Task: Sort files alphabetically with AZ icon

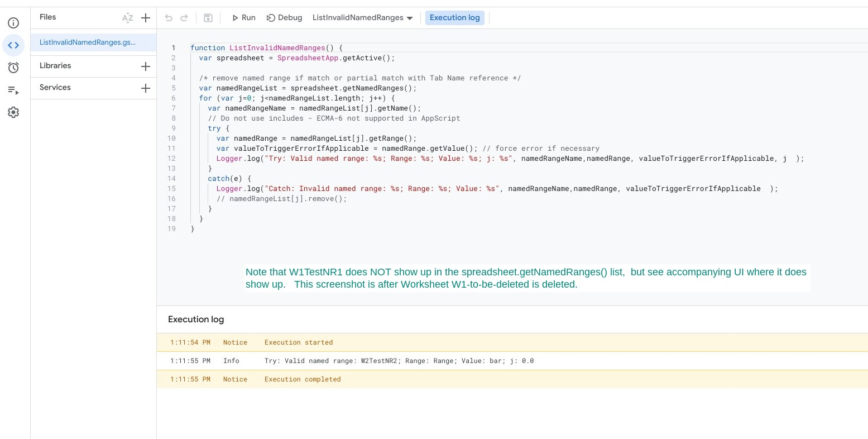Action: (x=128, y=18)
